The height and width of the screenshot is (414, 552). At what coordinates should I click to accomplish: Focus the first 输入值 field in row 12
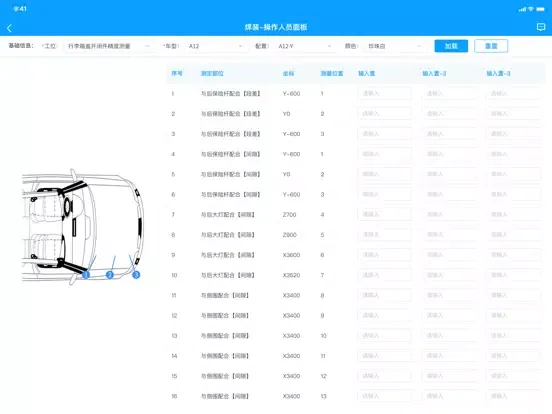pos(384,315)
